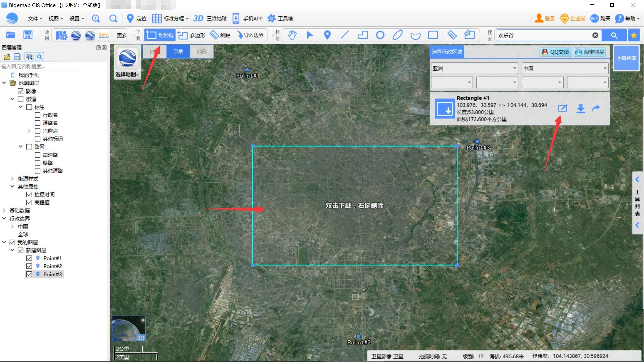
Task: Expand the 基础数据 tree node
Action: (4, 210)
